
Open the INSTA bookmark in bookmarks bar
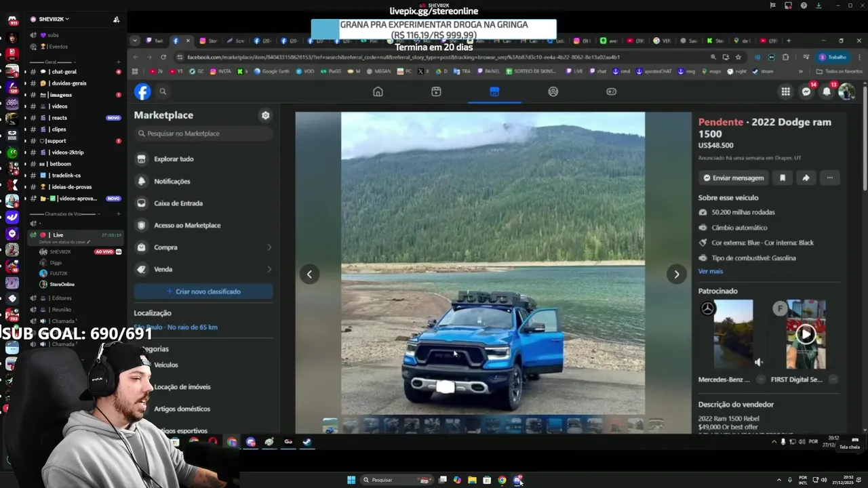pyautogui.click(x=222, y=71)
